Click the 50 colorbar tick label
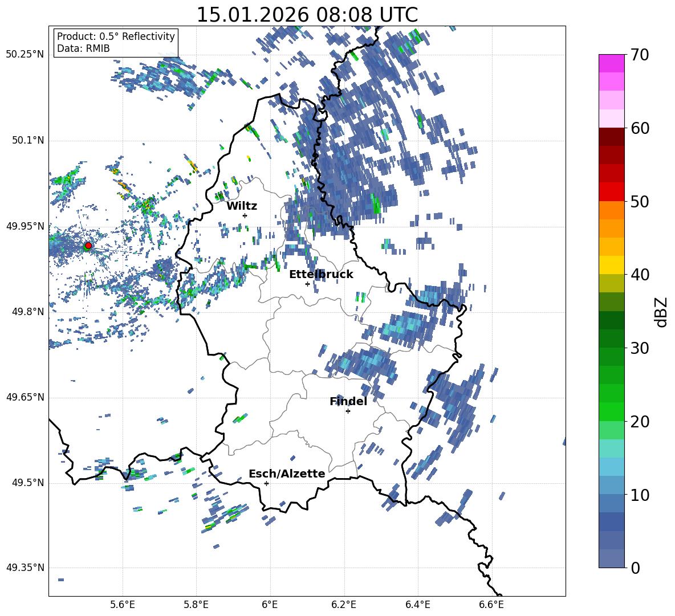 [x=640, y=202]
